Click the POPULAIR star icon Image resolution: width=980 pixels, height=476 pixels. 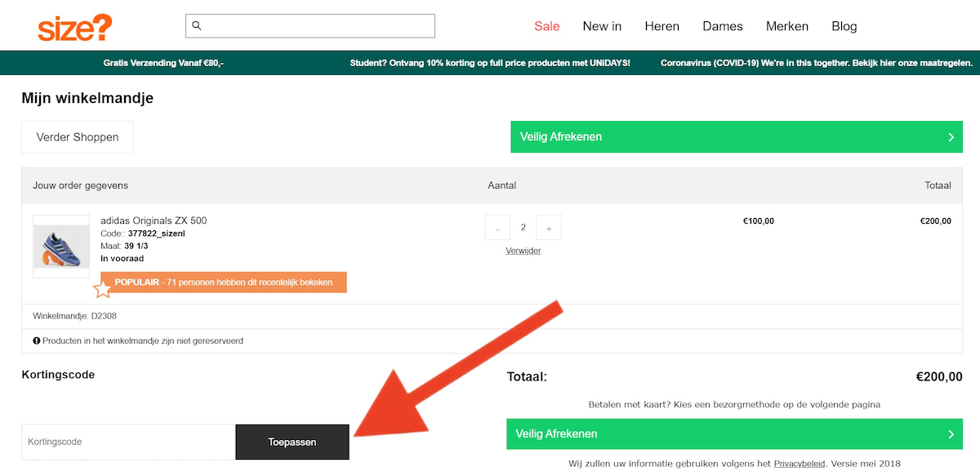pos(102,288)
